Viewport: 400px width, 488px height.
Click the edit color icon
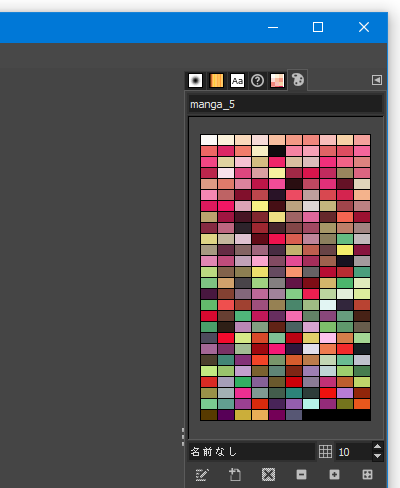point(202,475)
